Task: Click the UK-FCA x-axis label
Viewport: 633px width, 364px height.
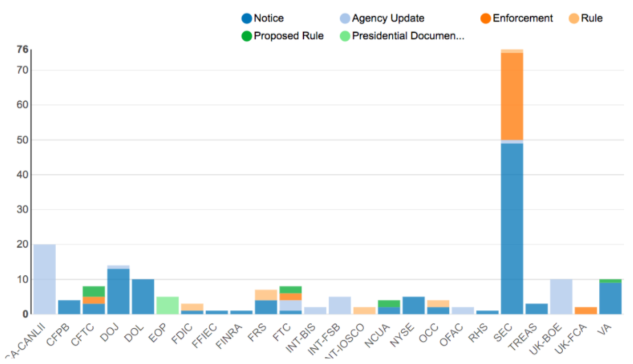Action: point(570,339)
